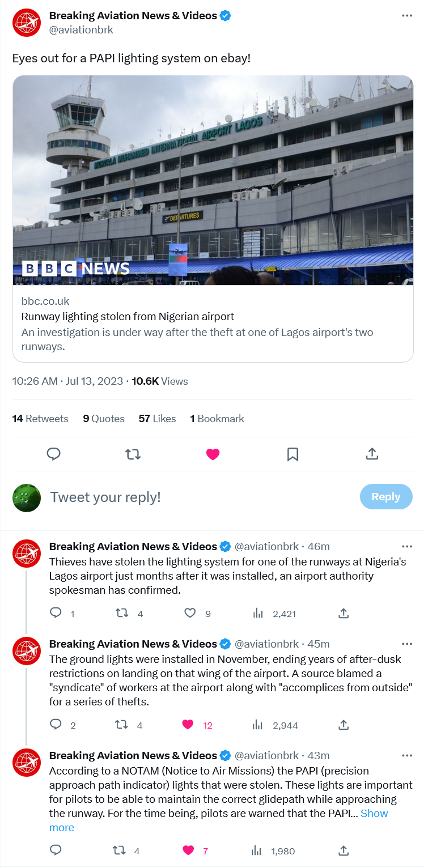The height and width of the screenshot is (868, 424).
Task: Retweet the 45m ground lights reply
Action: click(x=121, y=725)
